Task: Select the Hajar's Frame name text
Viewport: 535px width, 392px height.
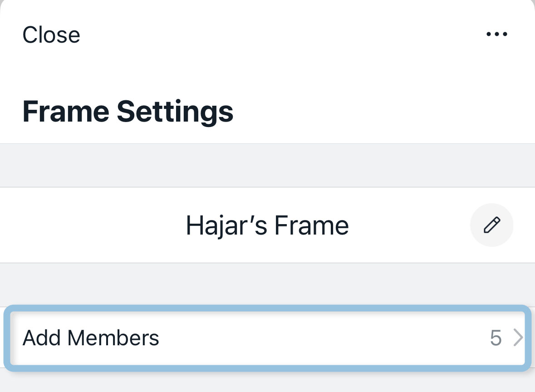Action: 267,225
